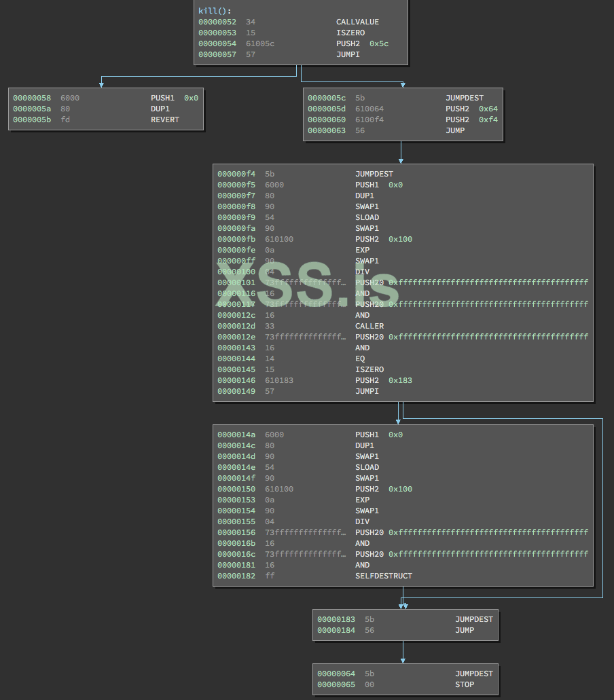
Task: Click bytes 610183 at 00000146
Action: pos(279,380)
